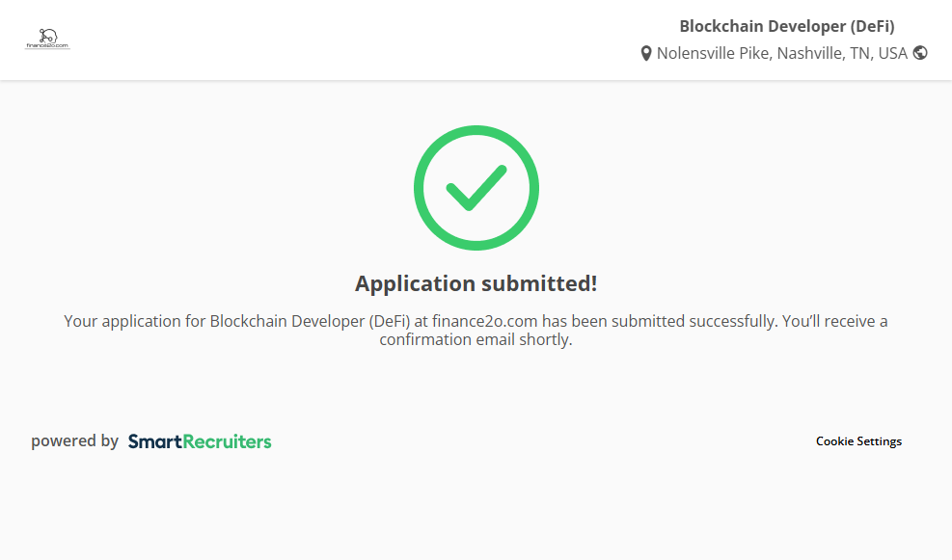The image size is (952, 560).
Task: Click "USA" in the job location
Action: click(x=892, y=53)
